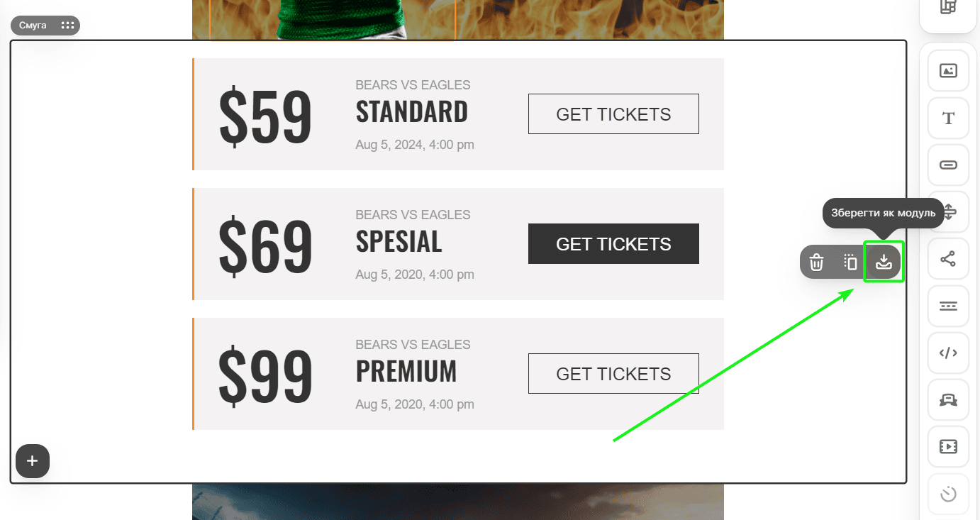
Task: Select the banner block icon
Action: coord(948,399)
